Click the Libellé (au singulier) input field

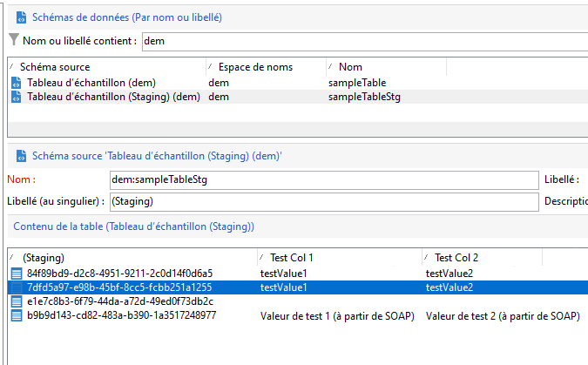(x=324, y=202)
